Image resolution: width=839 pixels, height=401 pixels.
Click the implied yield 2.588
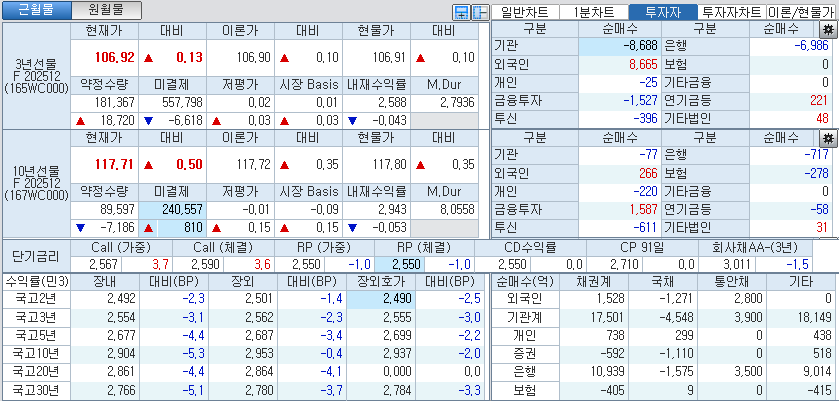pos(393,102)
